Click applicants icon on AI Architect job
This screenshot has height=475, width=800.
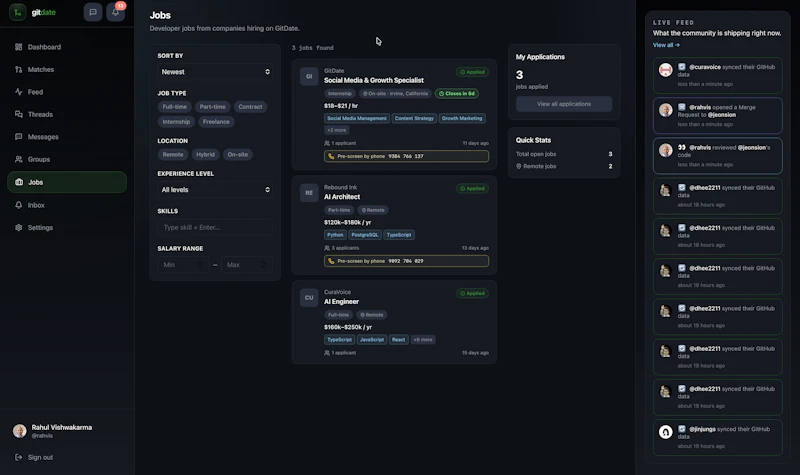coord(327,248)
